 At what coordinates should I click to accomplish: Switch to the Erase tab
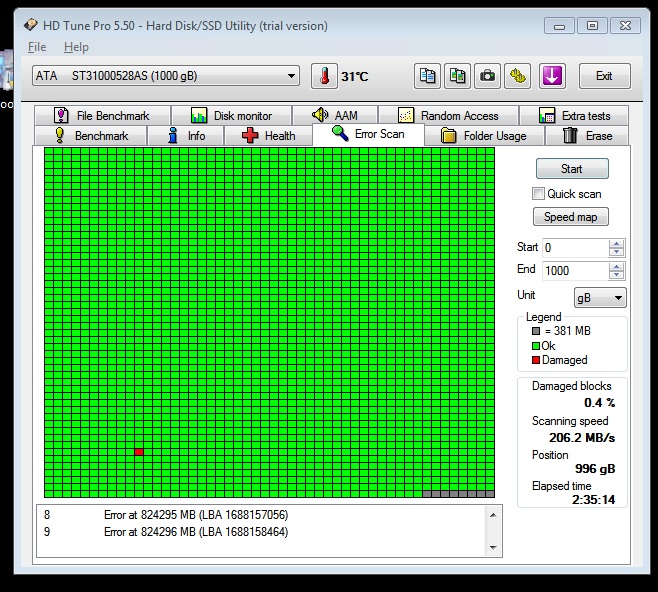587,136
